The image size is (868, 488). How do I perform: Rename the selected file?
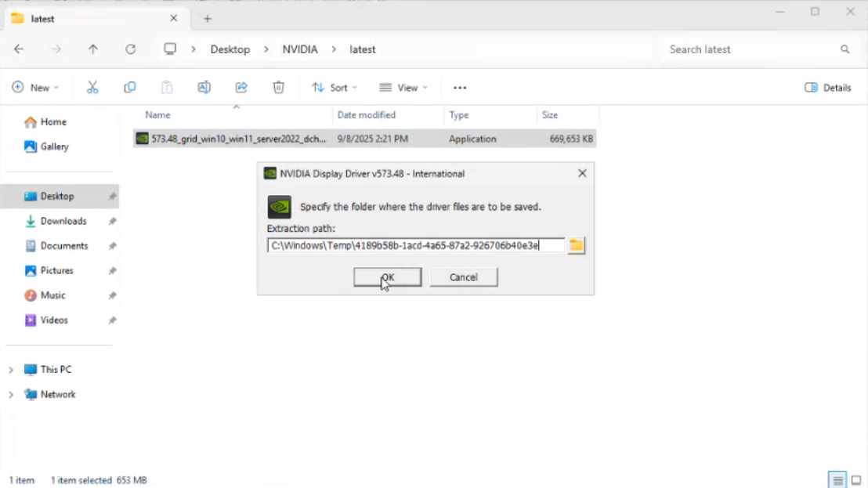pyautogui.click(x=204, y=88)
